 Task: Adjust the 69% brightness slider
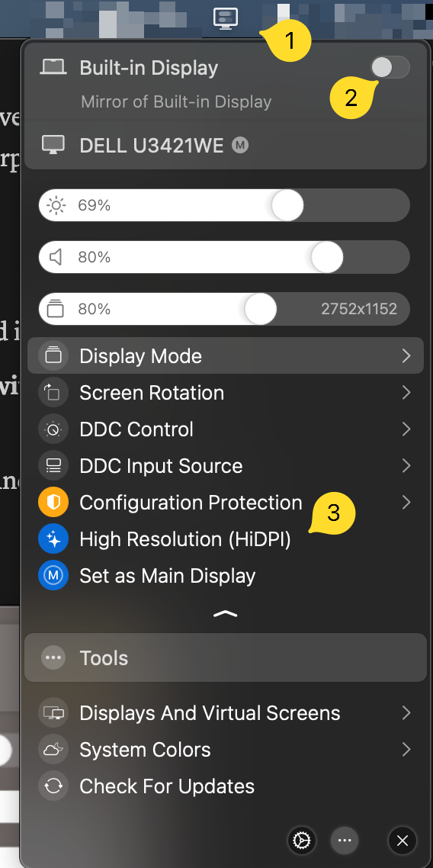click(224, 205)
